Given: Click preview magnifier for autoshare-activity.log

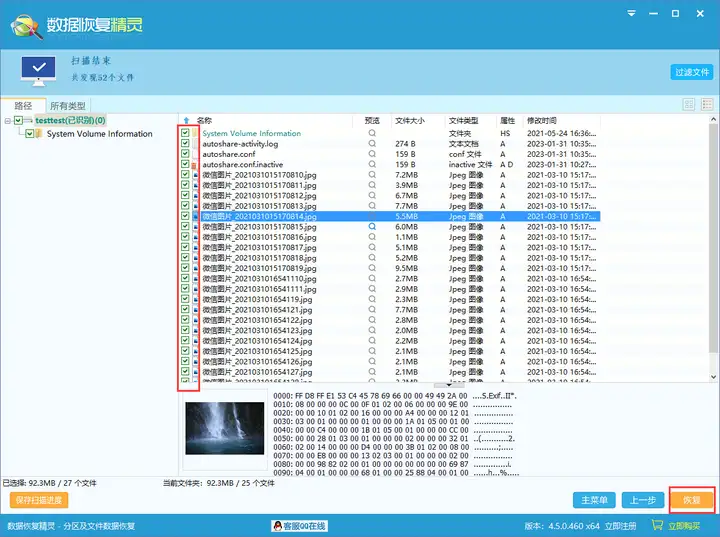Looking at the screenshot, I should tap(372, 143).
